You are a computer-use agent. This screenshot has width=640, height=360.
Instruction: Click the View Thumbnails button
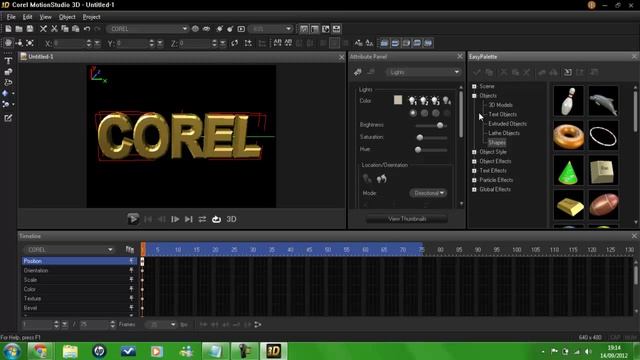[x=407, y=219]
